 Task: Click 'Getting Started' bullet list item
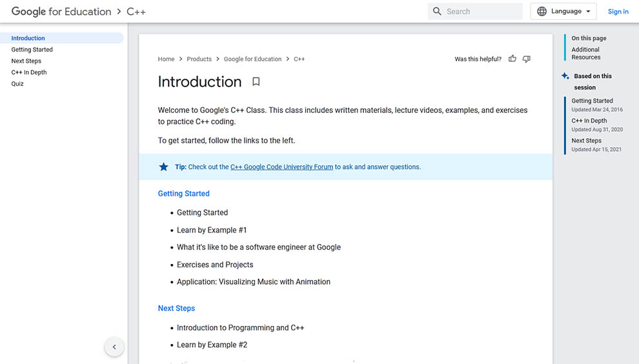click(x=202, y=212)
